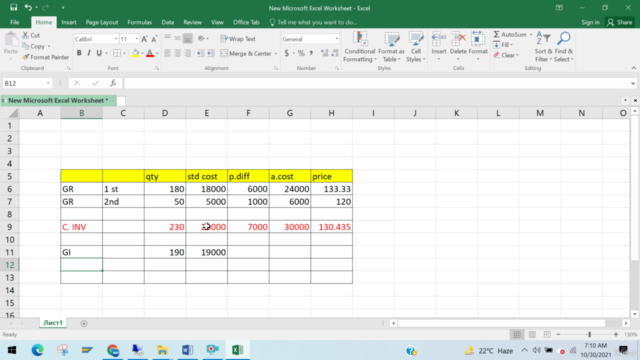
Task: Center-align text horizontally
Action: pos(178,53)
